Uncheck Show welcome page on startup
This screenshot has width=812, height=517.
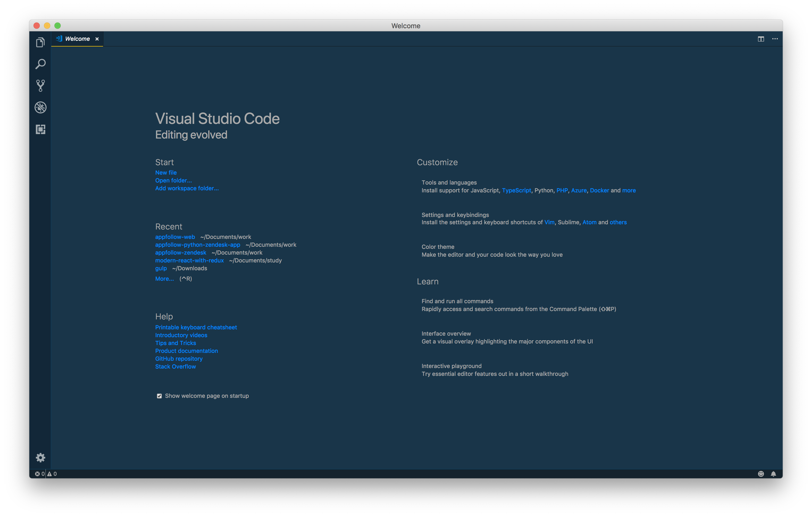click(159, 396)
